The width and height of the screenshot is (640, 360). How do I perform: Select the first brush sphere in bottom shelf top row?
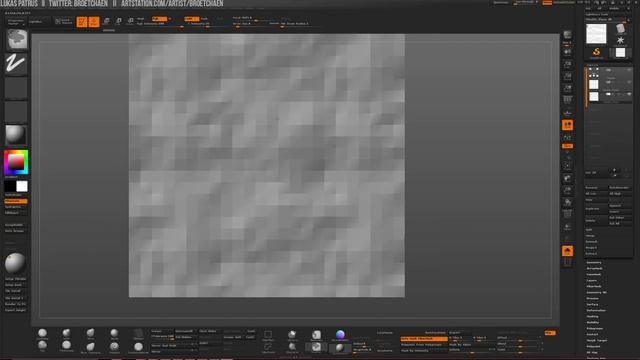42,333
